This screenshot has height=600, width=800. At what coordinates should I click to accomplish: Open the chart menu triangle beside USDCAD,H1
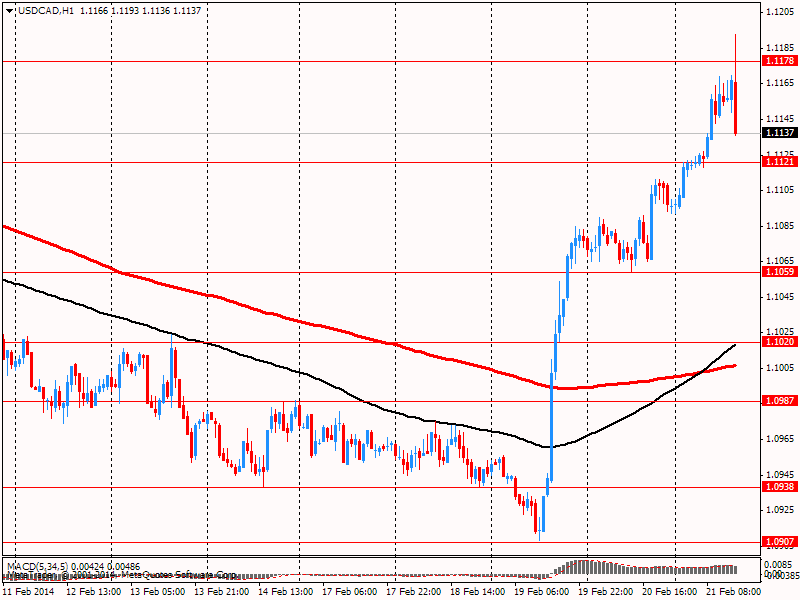pyautogui.click(x=10, y=11)
